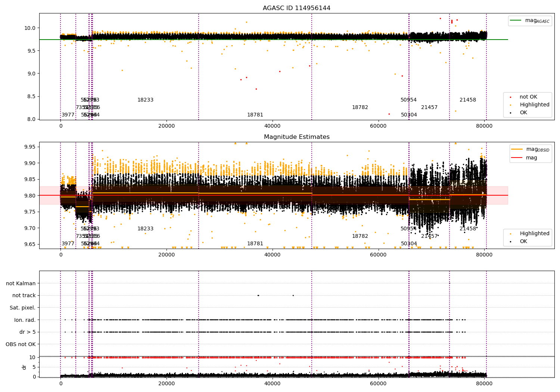The image size is (560, 392).
Task: Click x-axis tick "60000" under bottom plot
Action: point(378,384)
